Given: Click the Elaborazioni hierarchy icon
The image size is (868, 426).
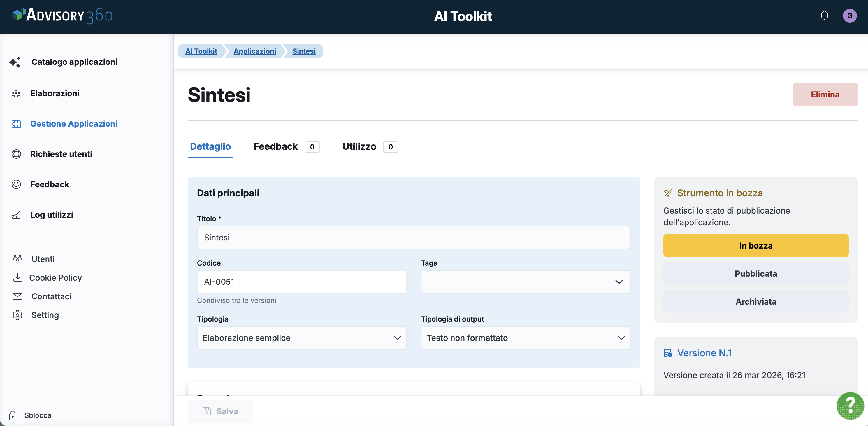Looking at the screenshot, I should click(x=16, y=93).
